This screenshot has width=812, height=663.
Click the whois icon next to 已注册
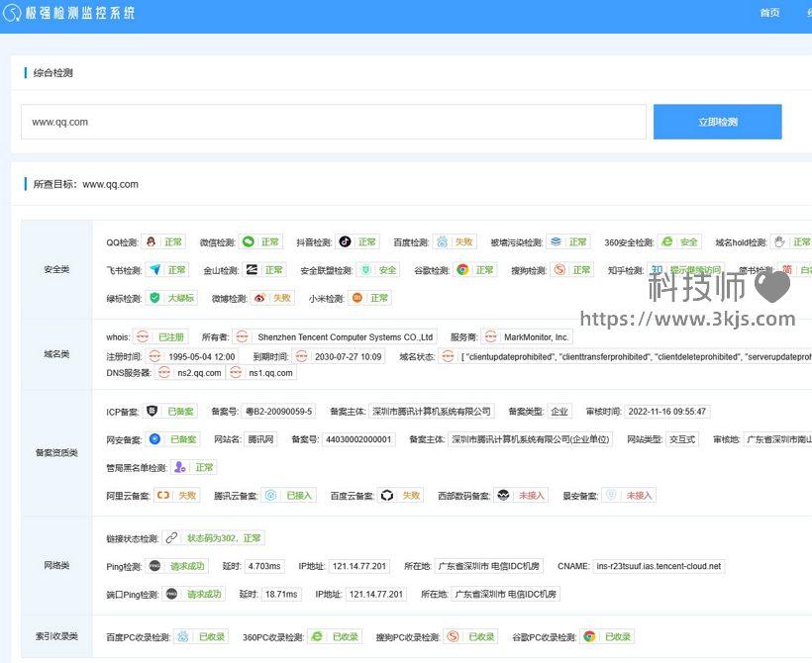pyautogui.click(x=143, y=336)
